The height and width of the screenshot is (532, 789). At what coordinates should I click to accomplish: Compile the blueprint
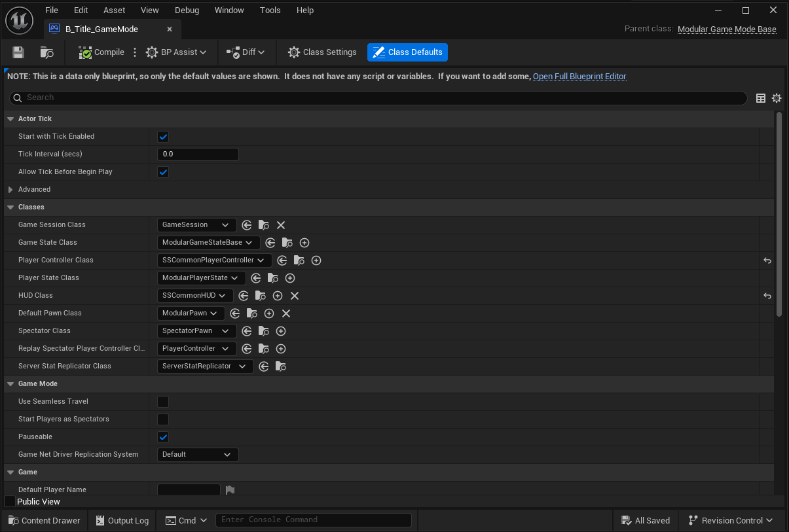click(100, 52)
